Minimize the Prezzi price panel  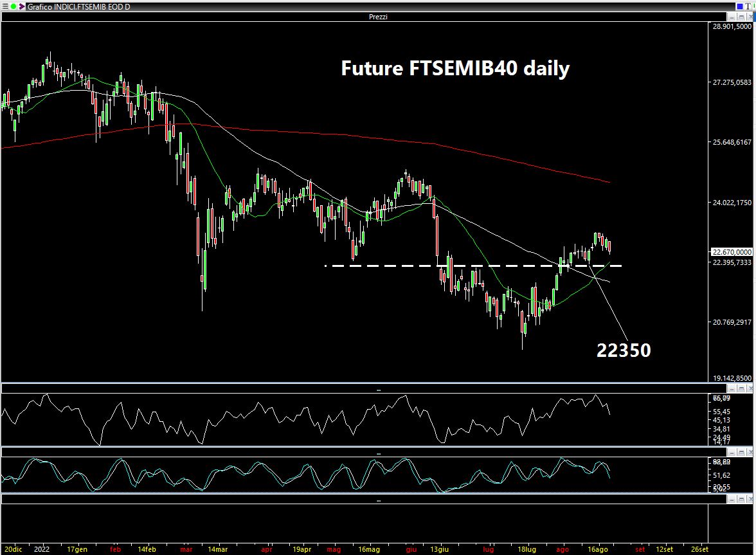click(732, 17)
